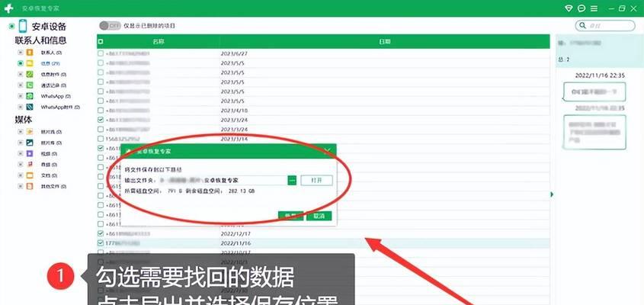The width and height of the screenshot is (644, 305).
Task: Check the row dated 2023/6/27
Action: (x=101, y=53)
